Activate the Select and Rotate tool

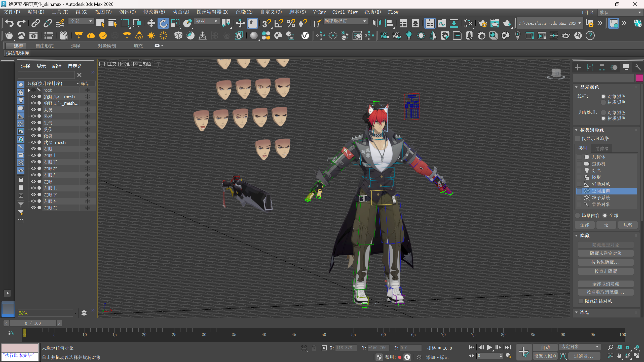coord(163,23)
